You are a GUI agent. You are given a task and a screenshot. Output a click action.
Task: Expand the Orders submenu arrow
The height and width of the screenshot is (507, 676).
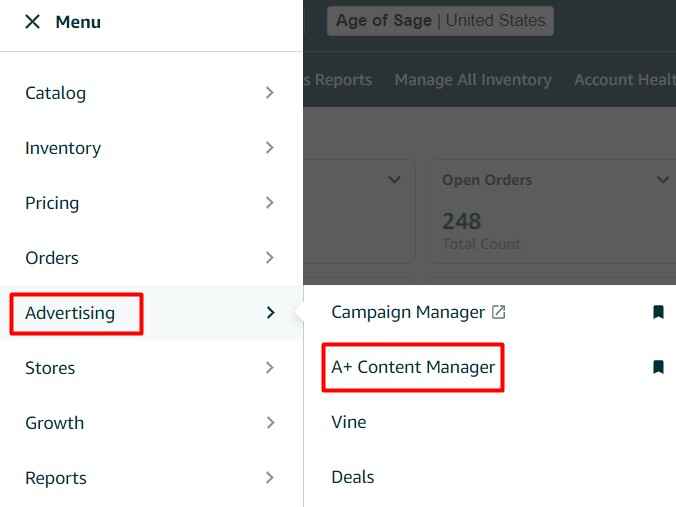pos(270,258)
